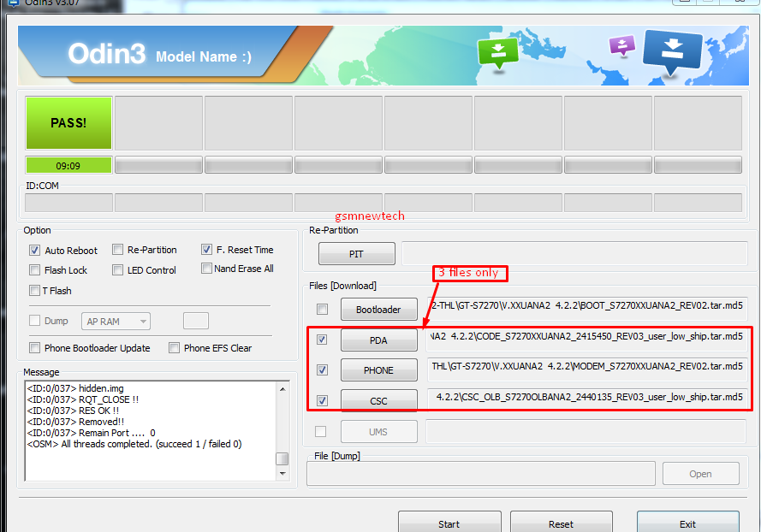Click the PIT button
Image resolution: width=761 pixels, height=532 pixels.
coord(357,254)
